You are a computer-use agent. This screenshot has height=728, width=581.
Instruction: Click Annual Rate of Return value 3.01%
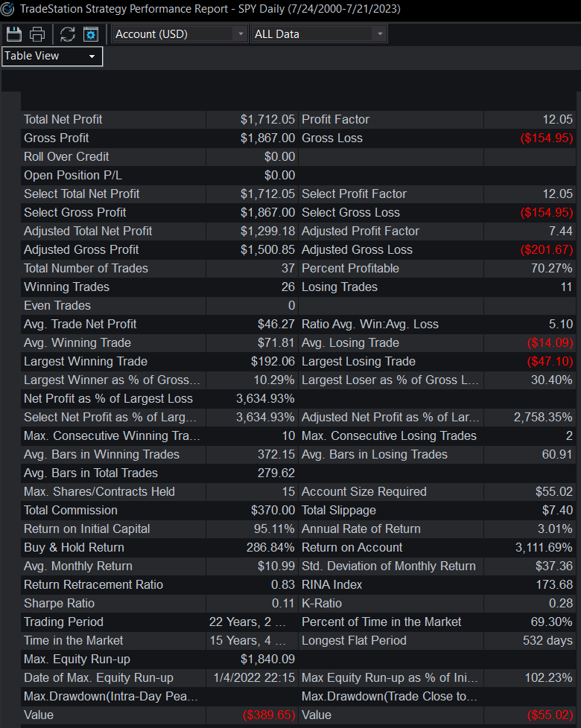point(554,528)
